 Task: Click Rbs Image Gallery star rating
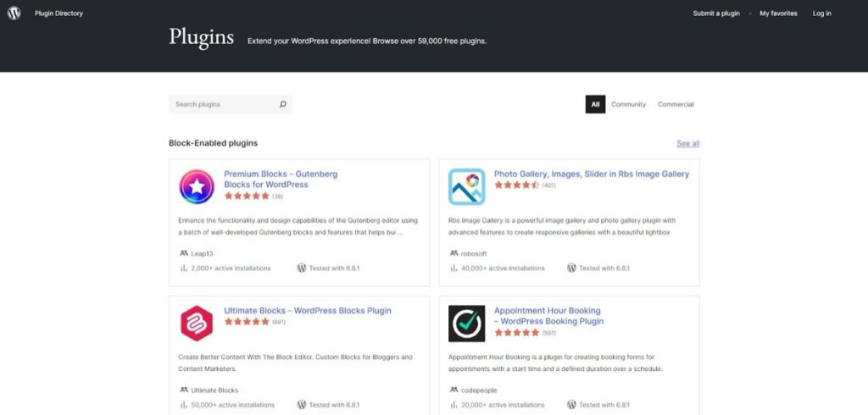(x=516, y=185)
